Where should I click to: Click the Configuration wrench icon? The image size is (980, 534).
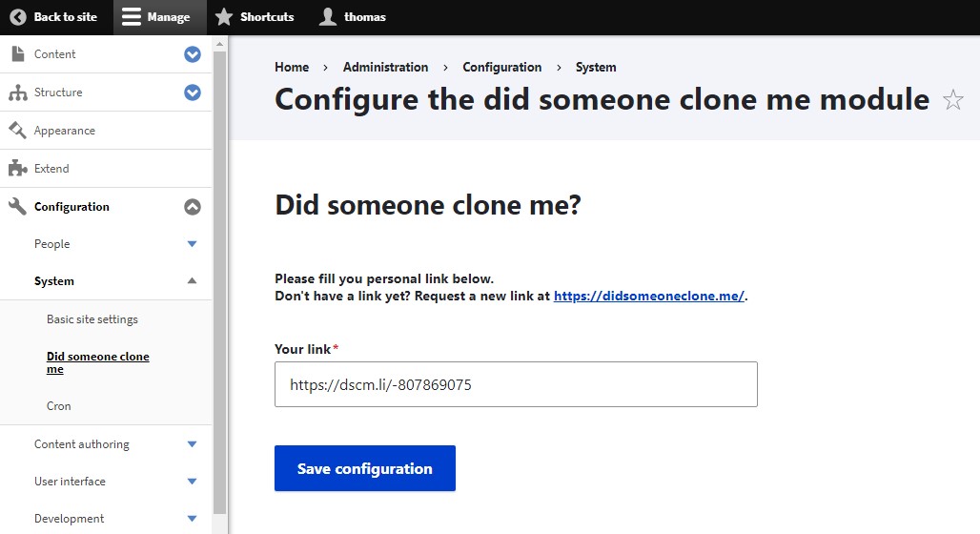click(x=17, y=206)
